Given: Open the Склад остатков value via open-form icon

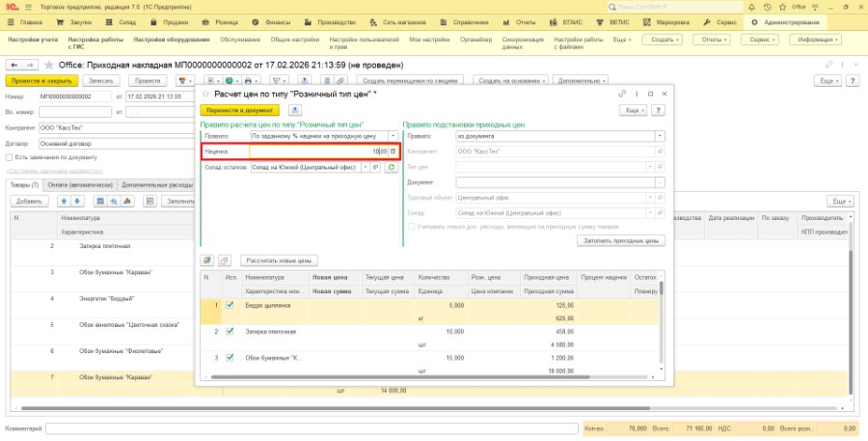Looking at the screenshot, I should click(375, 167).
